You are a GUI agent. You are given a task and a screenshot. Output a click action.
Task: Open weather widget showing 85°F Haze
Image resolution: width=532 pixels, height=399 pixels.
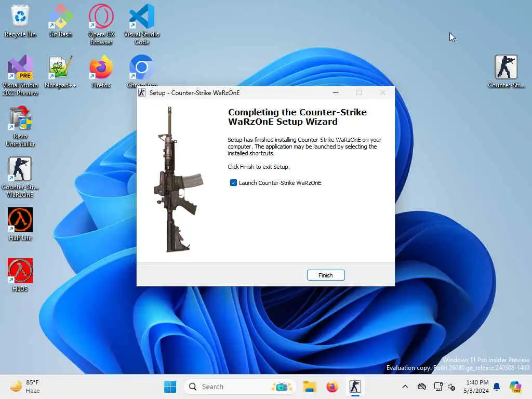[x=24, y=387]
